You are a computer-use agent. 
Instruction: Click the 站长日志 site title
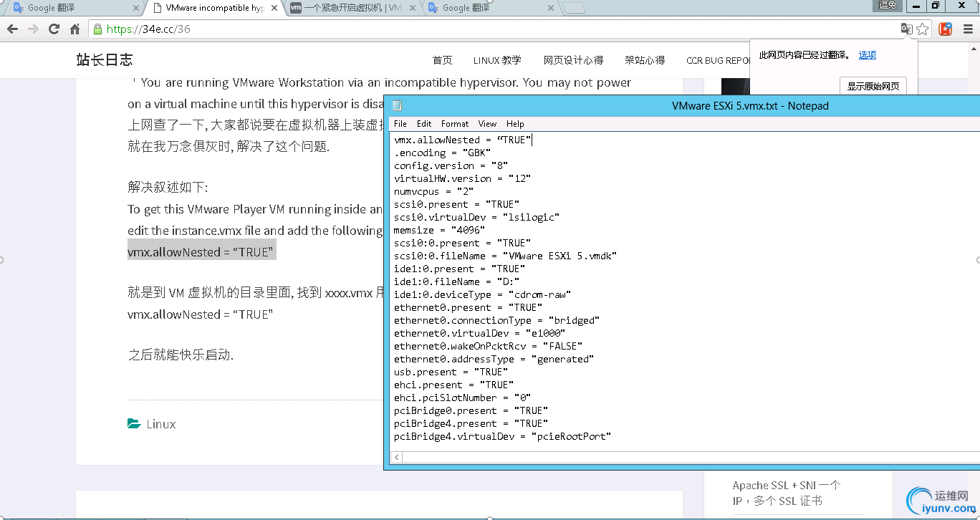pos(105,60)
